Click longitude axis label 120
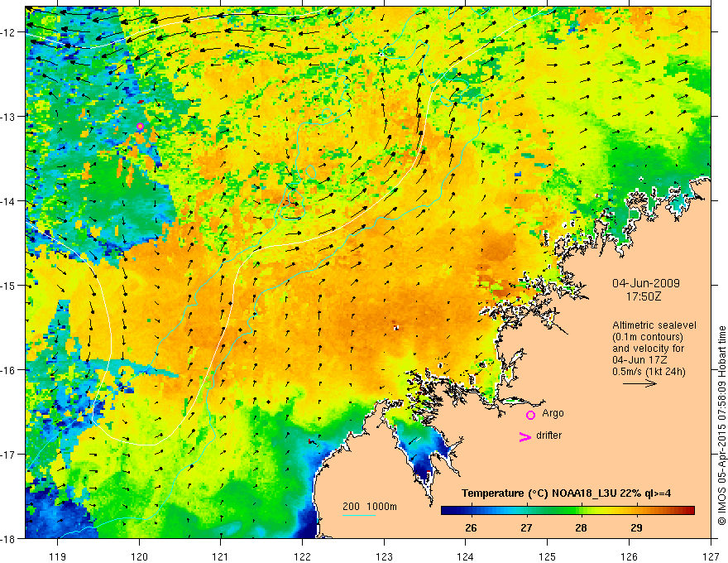This screenshot has width=728, height=563. pos(139,556)
